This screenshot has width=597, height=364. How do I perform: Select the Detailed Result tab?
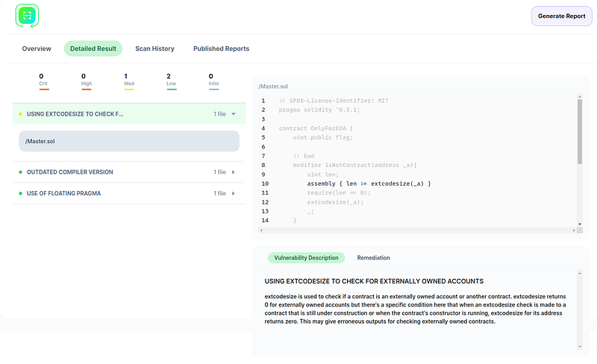click(x=93, y=48)
